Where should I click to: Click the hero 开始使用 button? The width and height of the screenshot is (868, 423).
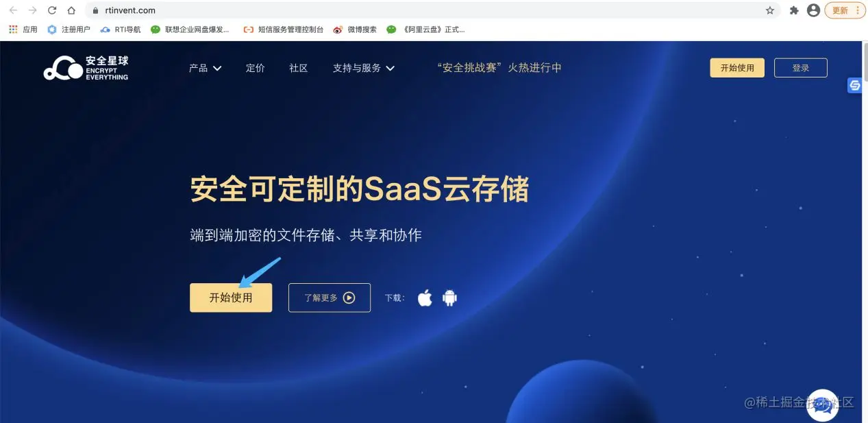click(x=231, y=298)
